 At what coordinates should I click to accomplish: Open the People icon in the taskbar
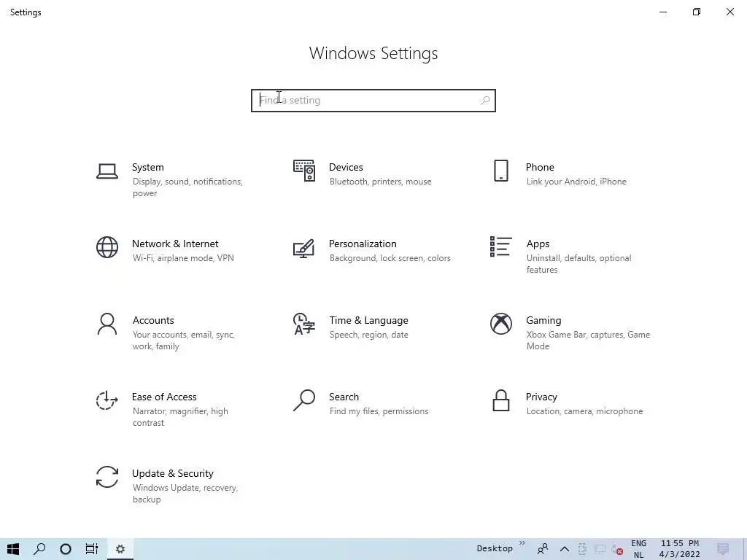543,549
